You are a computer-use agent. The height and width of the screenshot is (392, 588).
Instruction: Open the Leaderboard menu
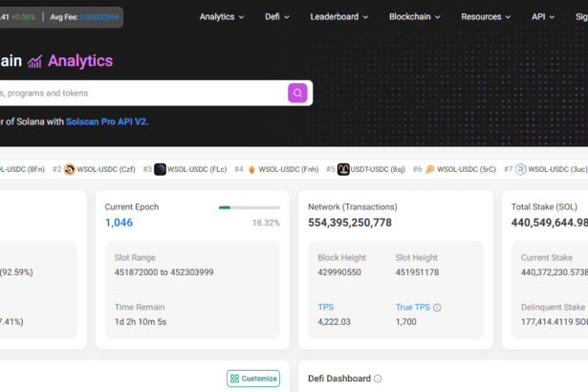[x=339, y=17]
